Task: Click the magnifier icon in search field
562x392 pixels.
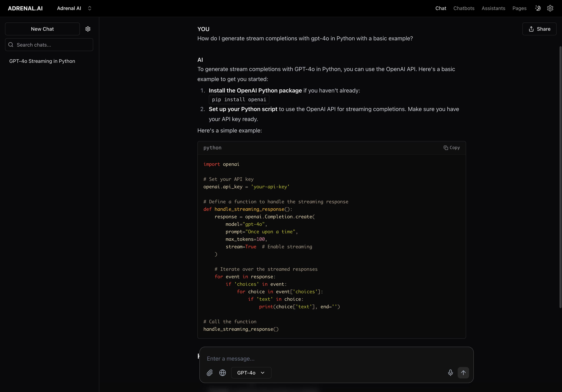Action: tap(11, 45)
